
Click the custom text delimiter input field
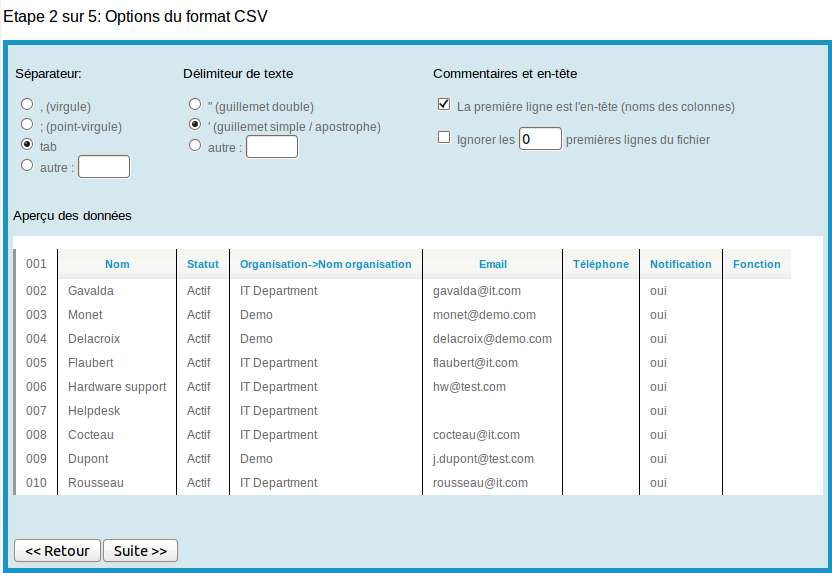(272, 147)
